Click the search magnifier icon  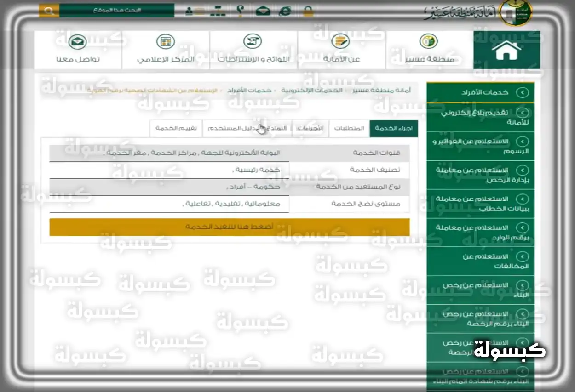coord(49,10)
